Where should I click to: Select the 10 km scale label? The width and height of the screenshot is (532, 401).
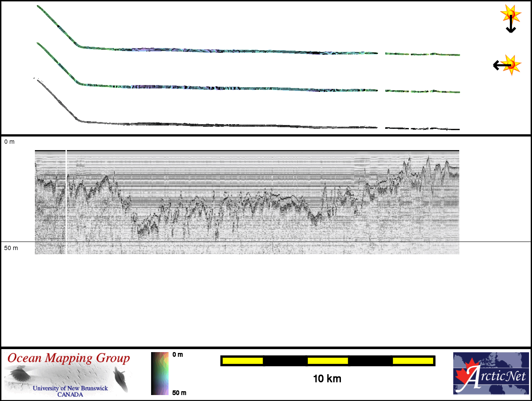point(327,378)
